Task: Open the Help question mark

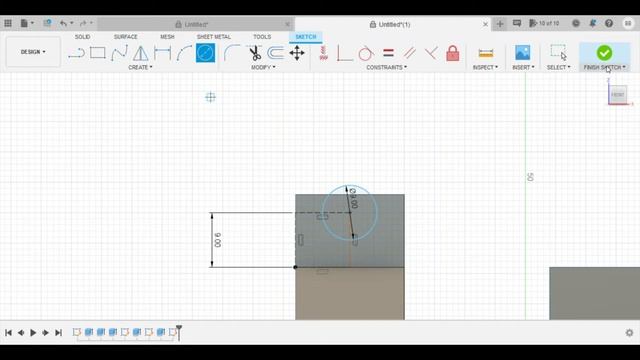Action: [609, 23]
